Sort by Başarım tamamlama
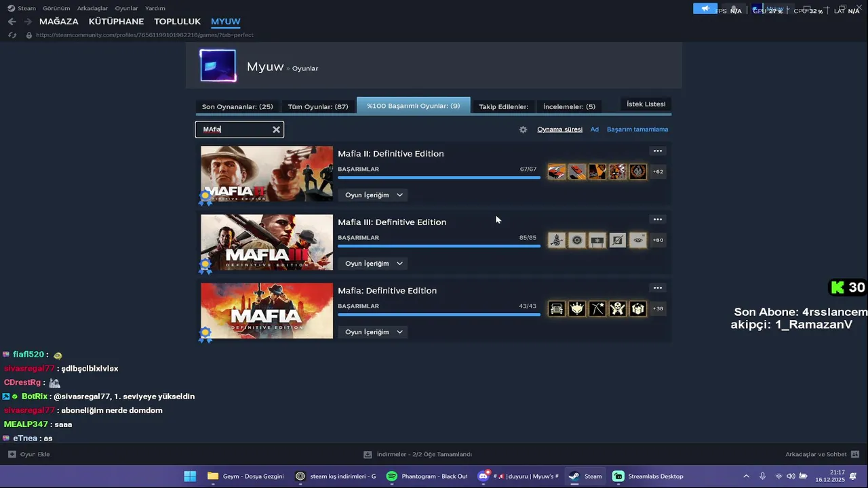Image resolution: width=868 pixels, height=488 pixels. point(637,129)
